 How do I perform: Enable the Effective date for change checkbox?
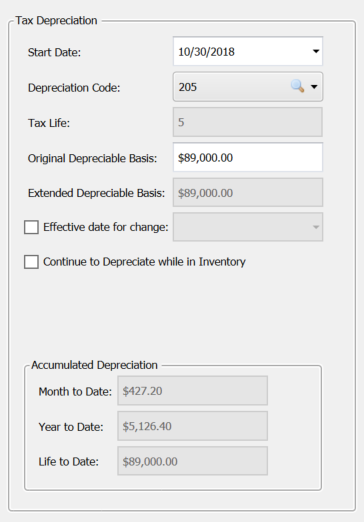[x=31, y=227]
